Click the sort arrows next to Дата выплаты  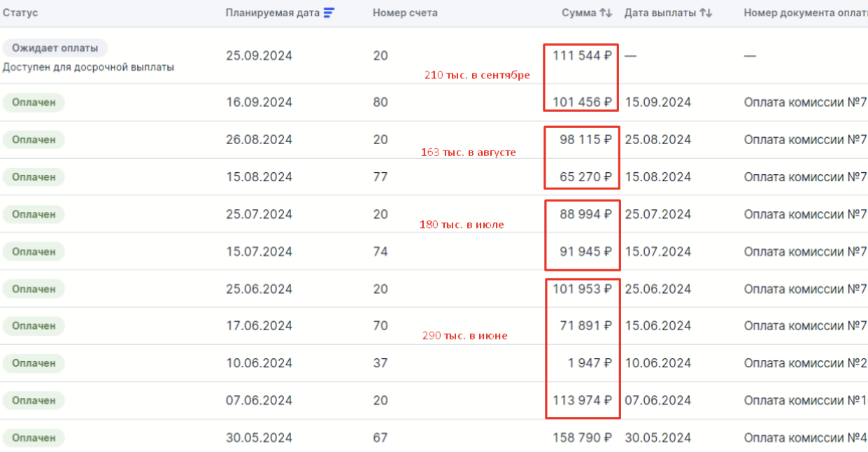point(706,13)
